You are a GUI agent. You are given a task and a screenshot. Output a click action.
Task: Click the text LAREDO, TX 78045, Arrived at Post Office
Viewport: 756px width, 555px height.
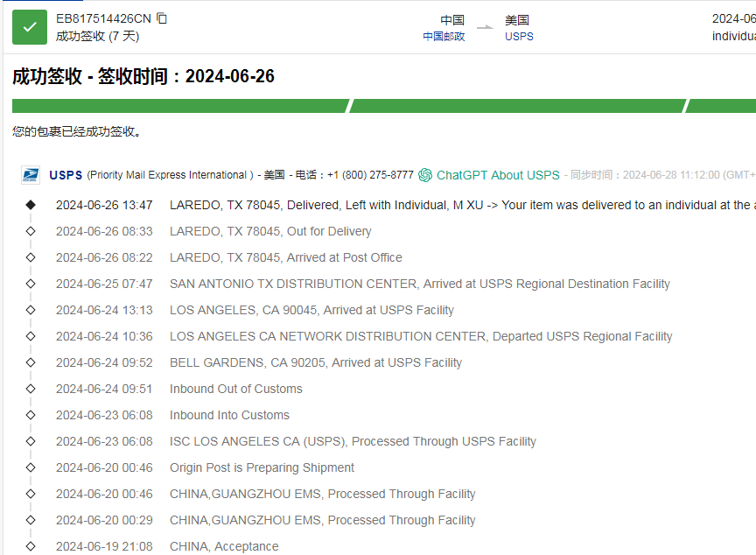(286, 258)
